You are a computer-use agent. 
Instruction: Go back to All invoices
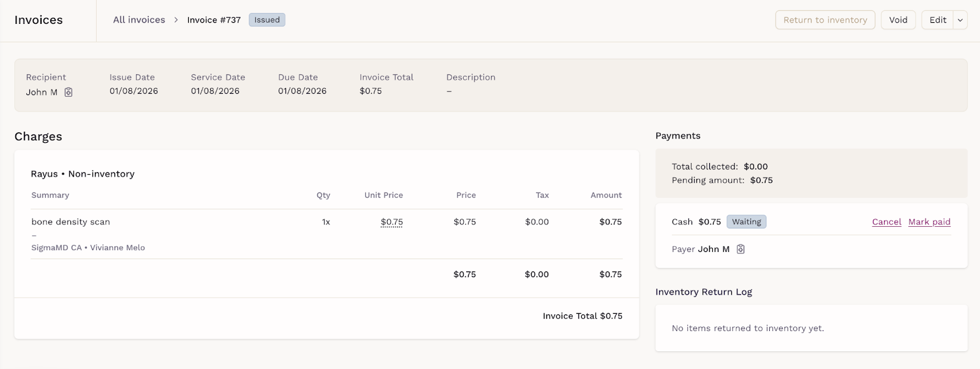139,20
